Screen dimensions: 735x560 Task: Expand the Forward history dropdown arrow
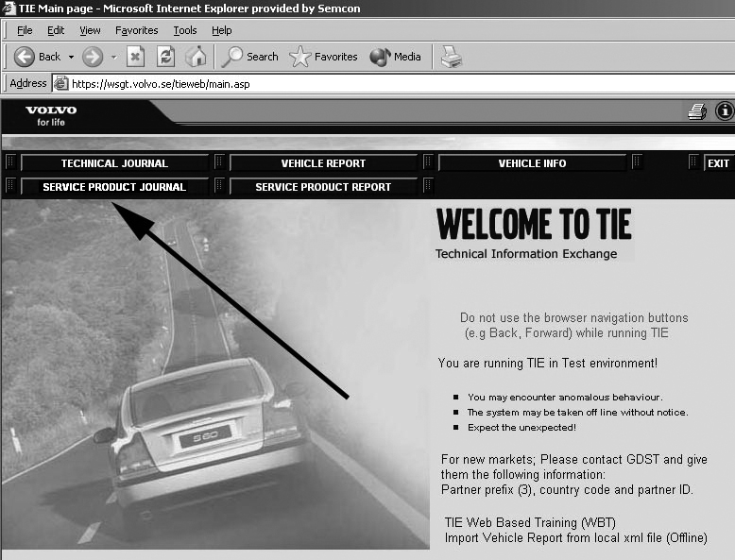point(114,58)
